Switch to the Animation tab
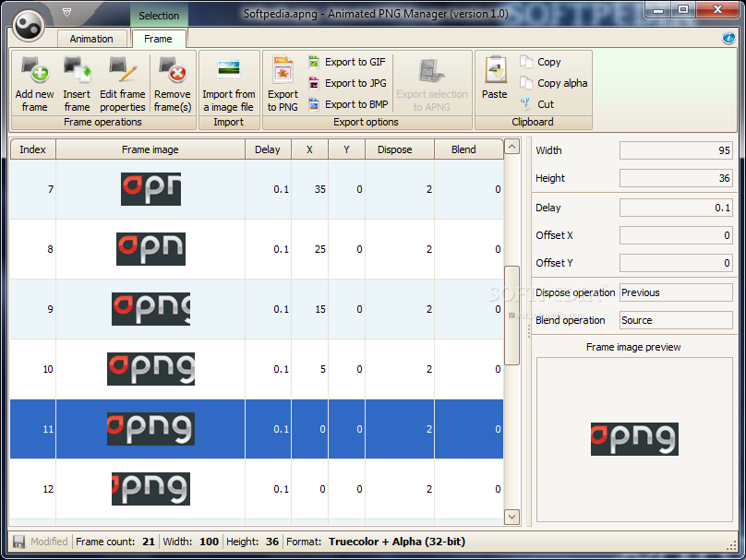Viewport: 746px width, 560px height. (91, 39)
